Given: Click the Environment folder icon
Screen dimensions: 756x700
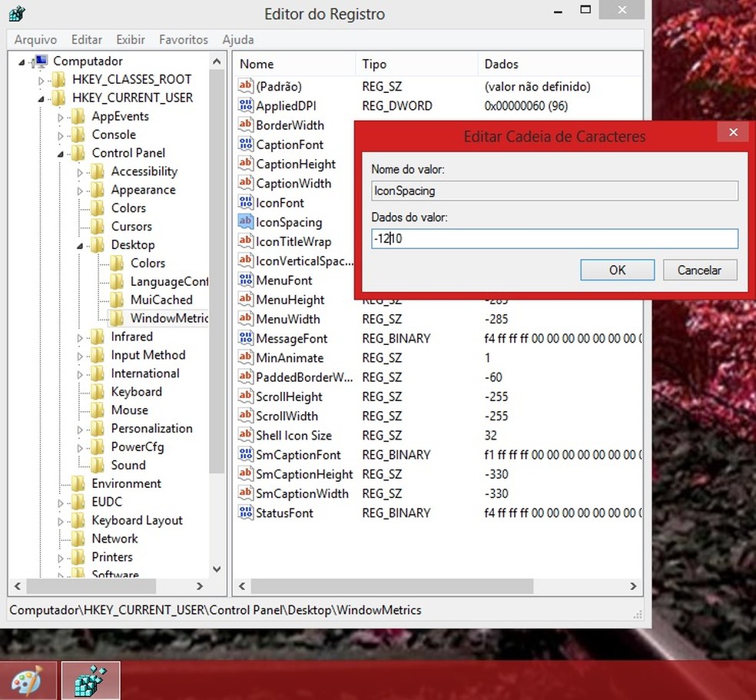Looking at the screenshot, I should point(78,483).
